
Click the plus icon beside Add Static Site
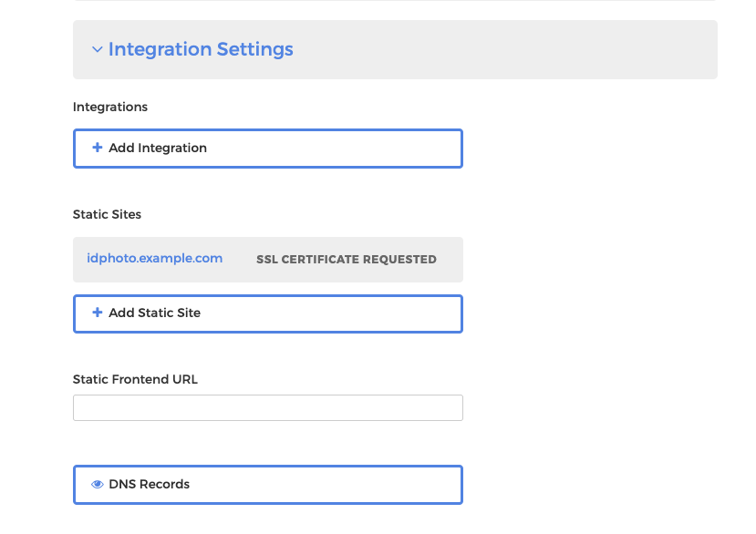click(97, 313)
